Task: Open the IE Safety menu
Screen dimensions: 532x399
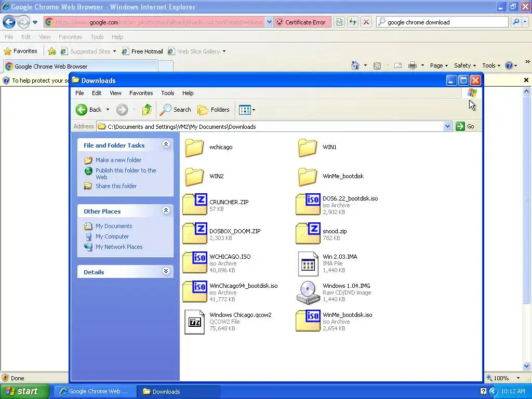Action: click(465, 65)
